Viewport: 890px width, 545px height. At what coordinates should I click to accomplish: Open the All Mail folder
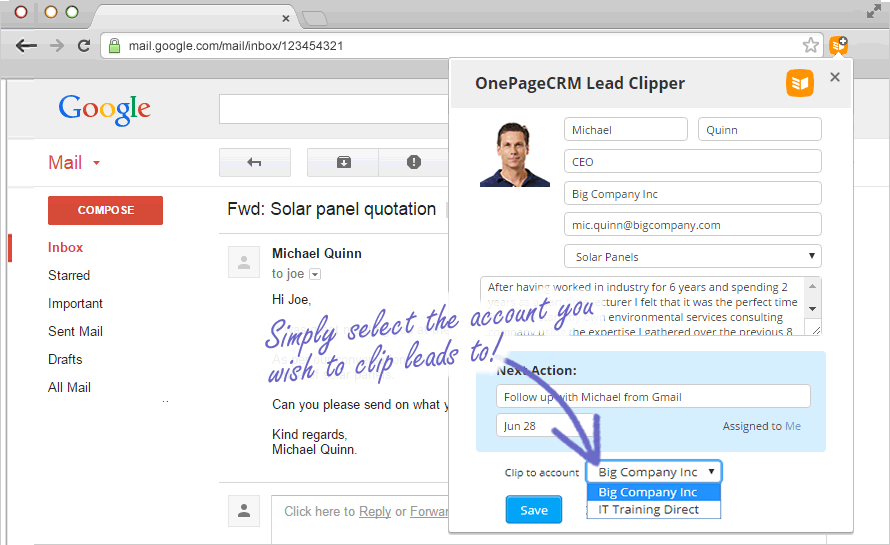[x=69, y=387]
